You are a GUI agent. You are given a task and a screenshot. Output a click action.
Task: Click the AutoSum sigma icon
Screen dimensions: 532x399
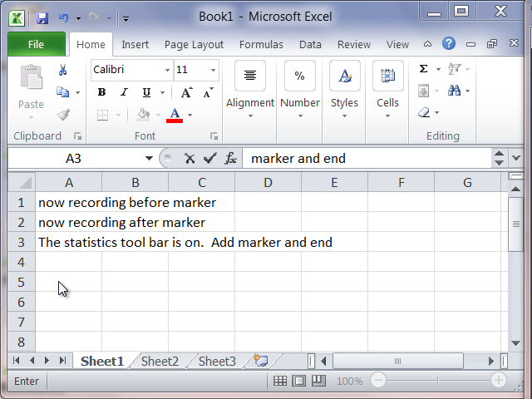(424, 69)
